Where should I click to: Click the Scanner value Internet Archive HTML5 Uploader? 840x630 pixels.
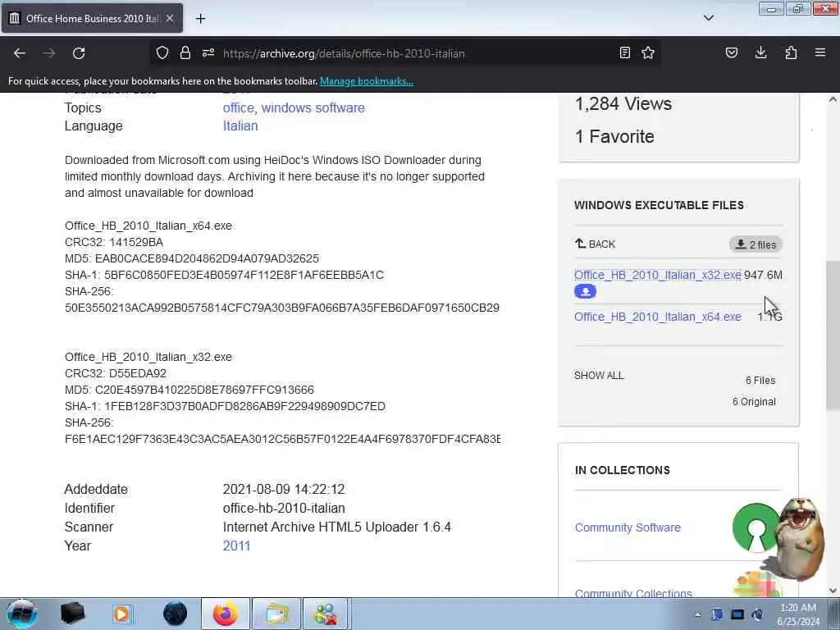pyautogui.click(x=337, y=527)
